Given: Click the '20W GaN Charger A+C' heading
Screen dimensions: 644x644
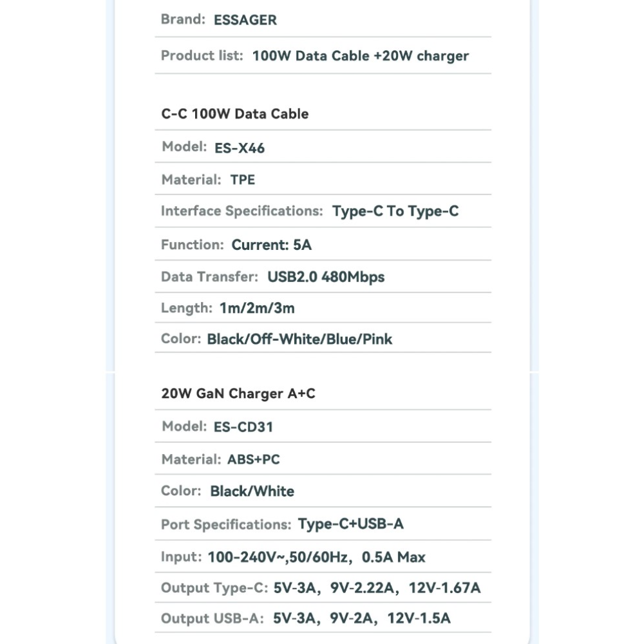Looking at the screenshot, I should click(x=238, y=393).
